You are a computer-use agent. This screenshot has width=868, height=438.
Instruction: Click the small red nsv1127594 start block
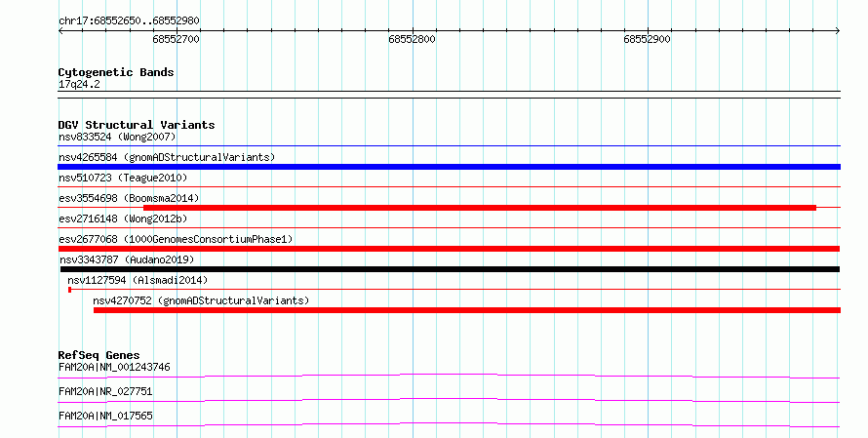point(70,290)
